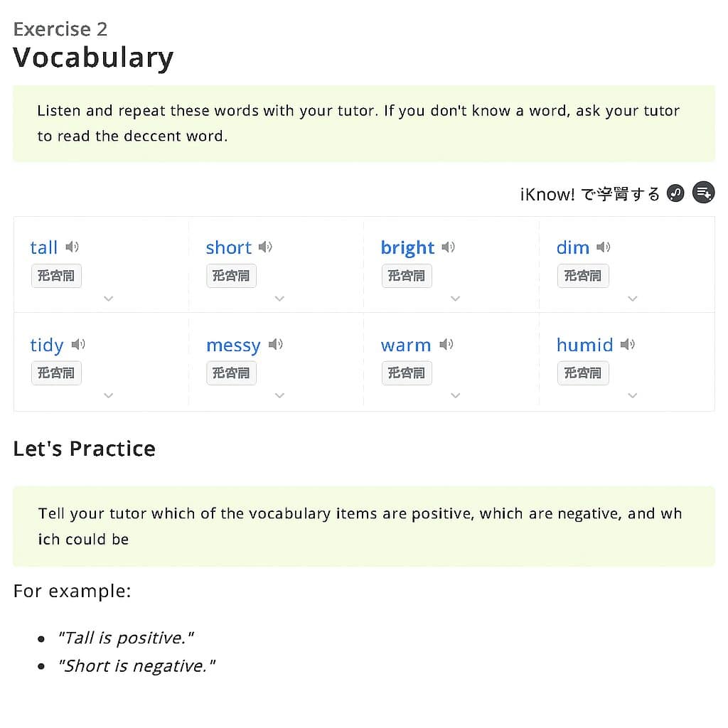Click the part-of-speech tag under short

231,276
